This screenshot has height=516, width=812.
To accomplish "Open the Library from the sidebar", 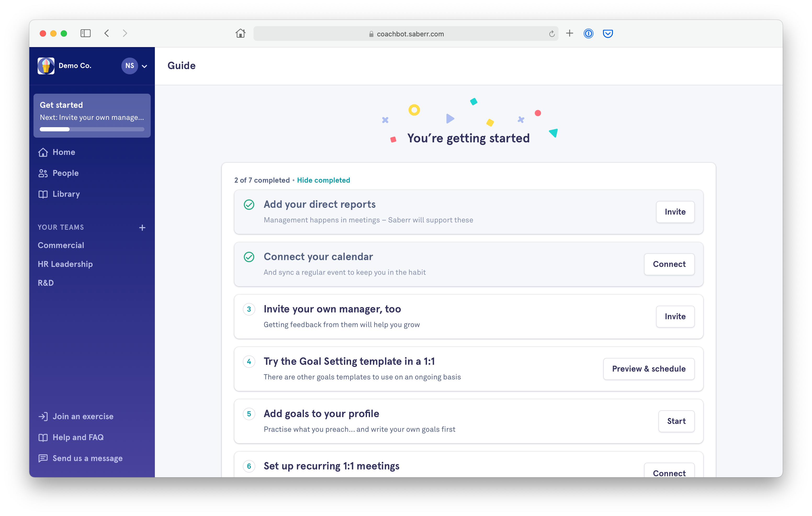I will click(x=43, y=194).
